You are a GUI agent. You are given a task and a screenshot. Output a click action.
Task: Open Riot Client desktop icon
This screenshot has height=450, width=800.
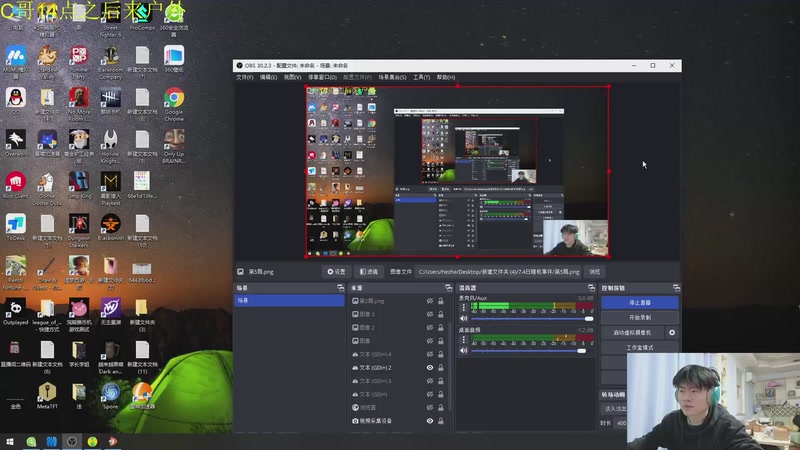click(16, 185)
